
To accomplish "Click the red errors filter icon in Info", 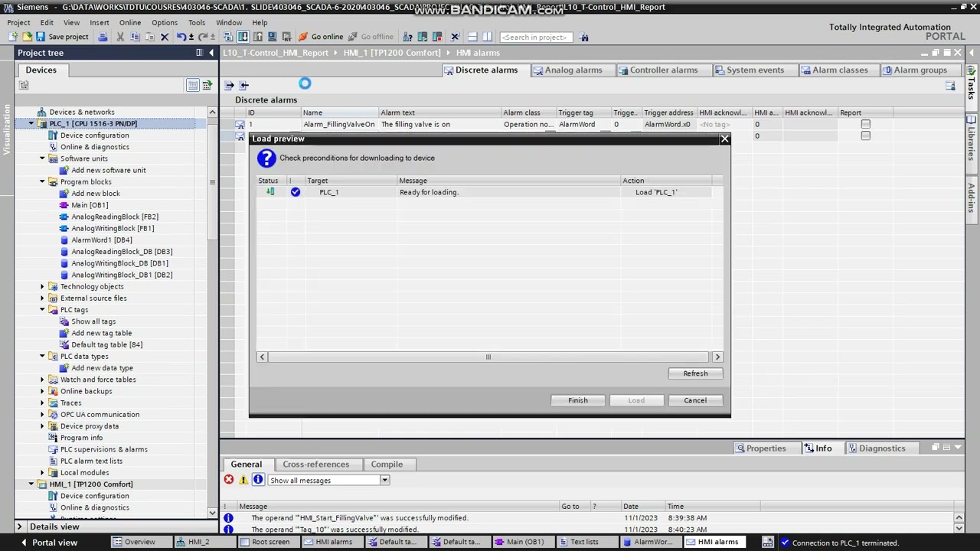I will point(228,480).
